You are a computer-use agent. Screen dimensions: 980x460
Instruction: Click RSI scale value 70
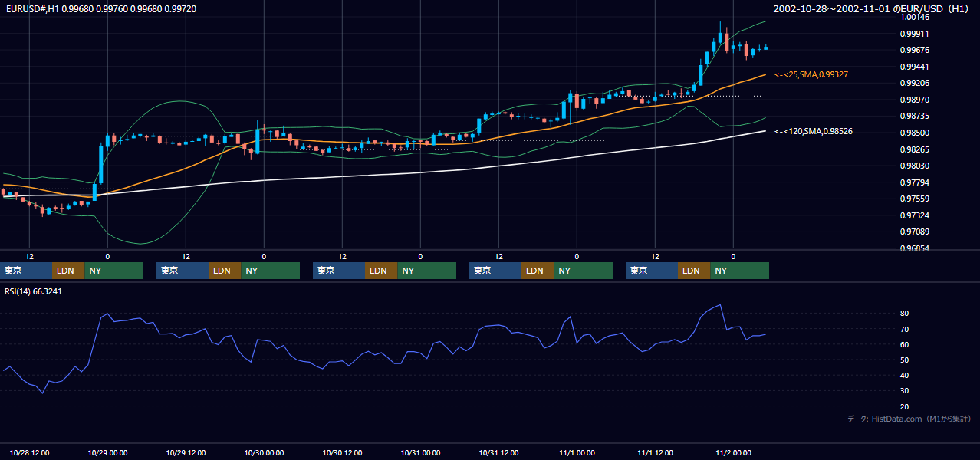tap(905, 329)
